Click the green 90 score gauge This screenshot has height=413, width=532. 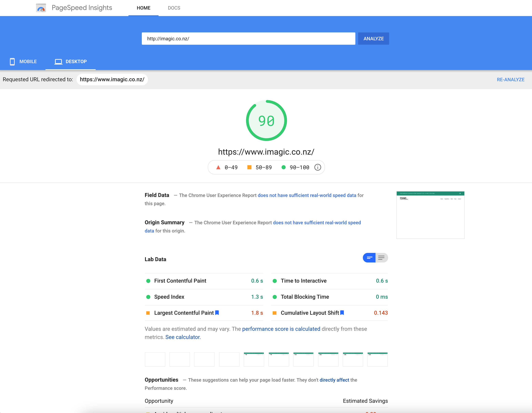pyautogui.click(x=266, y=121)
